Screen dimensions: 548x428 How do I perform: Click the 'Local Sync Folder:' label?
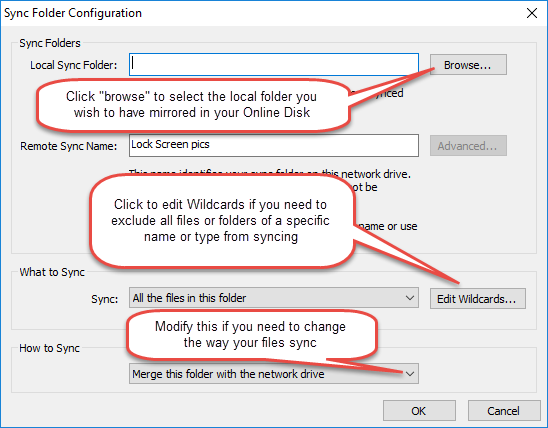pos(74,65)
